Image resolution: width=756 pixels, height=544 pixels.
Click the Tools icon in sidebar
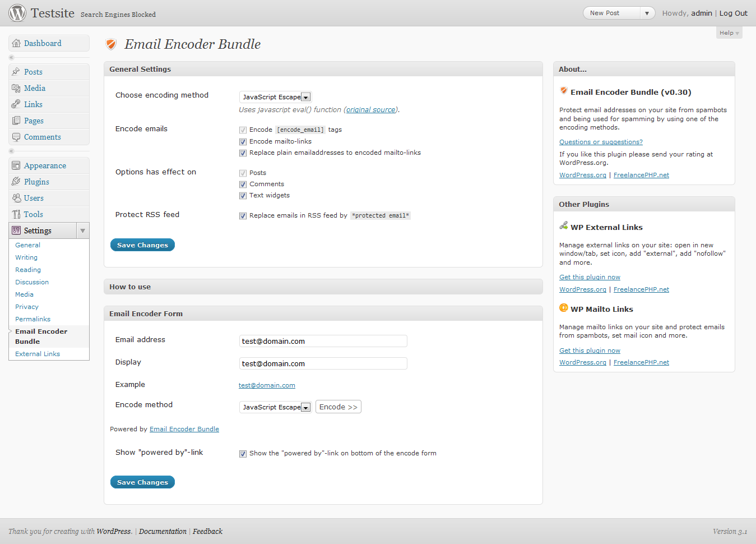16,214
